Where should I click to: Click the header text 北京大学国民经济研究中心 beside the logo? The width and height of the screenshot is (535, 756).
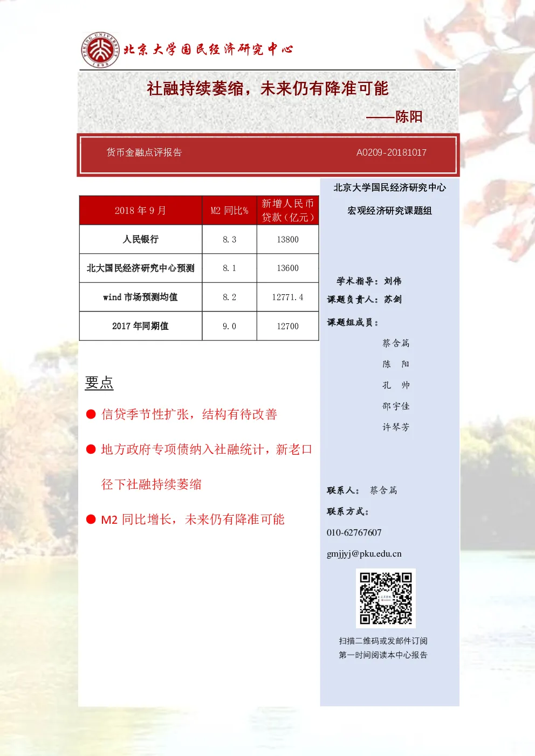point(208,50)
